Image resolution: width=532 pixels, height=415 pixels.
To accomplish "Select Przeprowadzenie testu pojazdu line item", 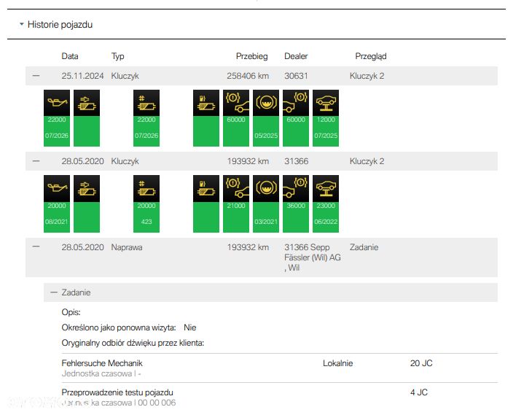I will [117, 392].
